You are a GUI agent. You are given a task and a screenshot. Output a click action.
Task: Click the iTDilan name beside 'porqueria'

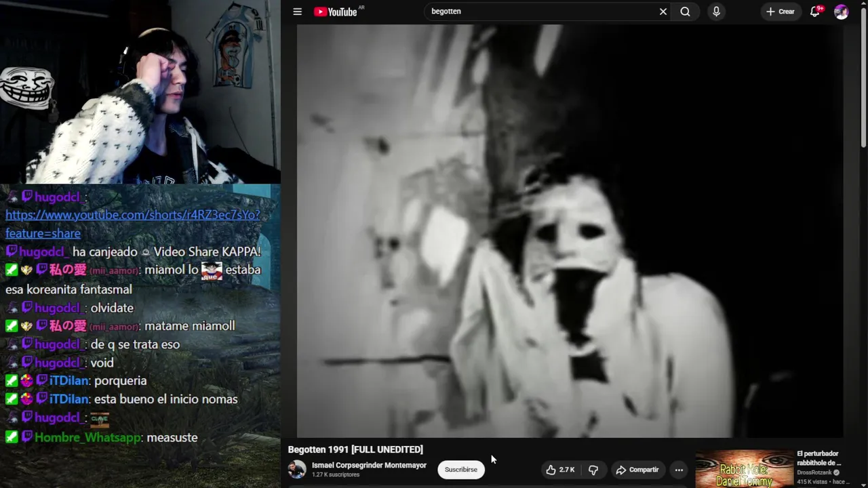click(x=68, y=381)
